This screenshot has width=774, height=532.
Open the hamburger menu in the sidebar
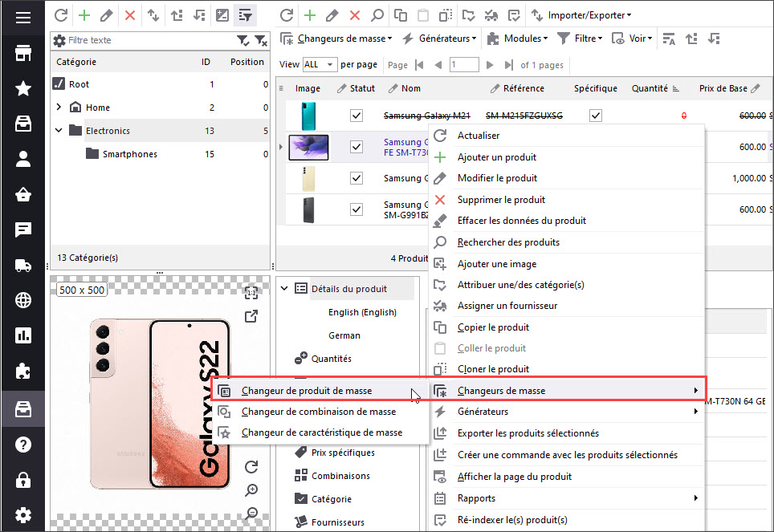(22, 18)
